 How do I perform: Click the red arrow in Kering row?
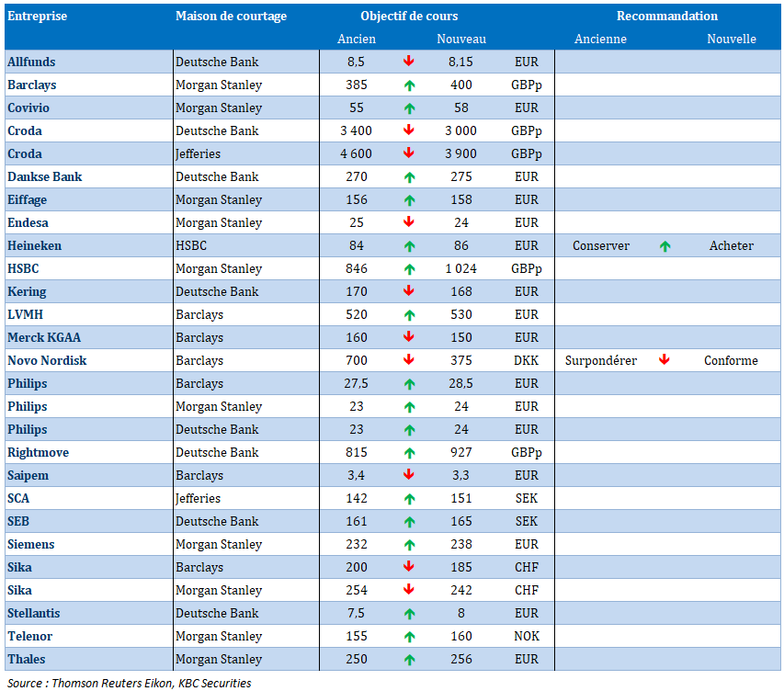pyautogui.click(x=409, y=291)
